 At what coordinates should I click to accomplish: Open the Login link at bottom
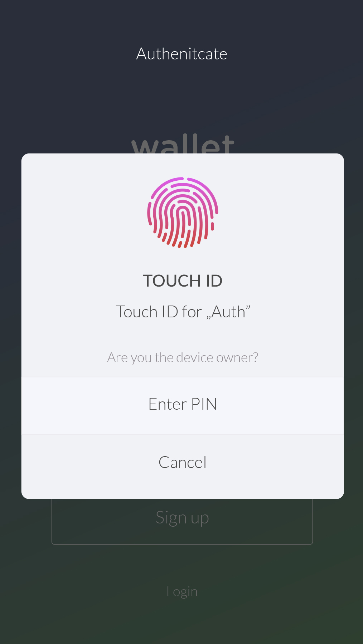pos(182,592)
